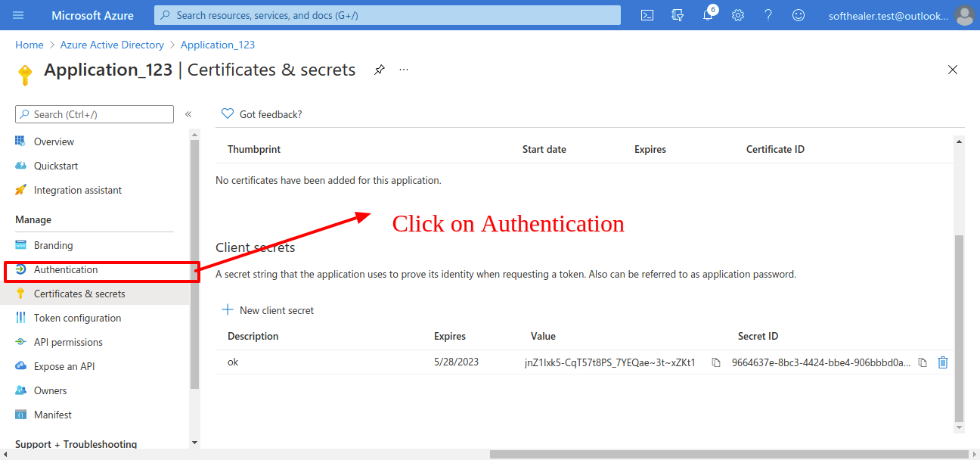Open the notifications bell
The width and height of the screenshot is (980, 460).
(708, 15)
